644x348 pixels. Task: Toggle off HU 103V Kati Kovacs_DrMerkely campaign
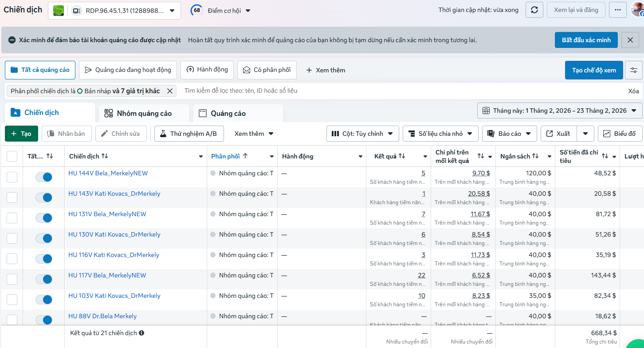coord(44,300)
